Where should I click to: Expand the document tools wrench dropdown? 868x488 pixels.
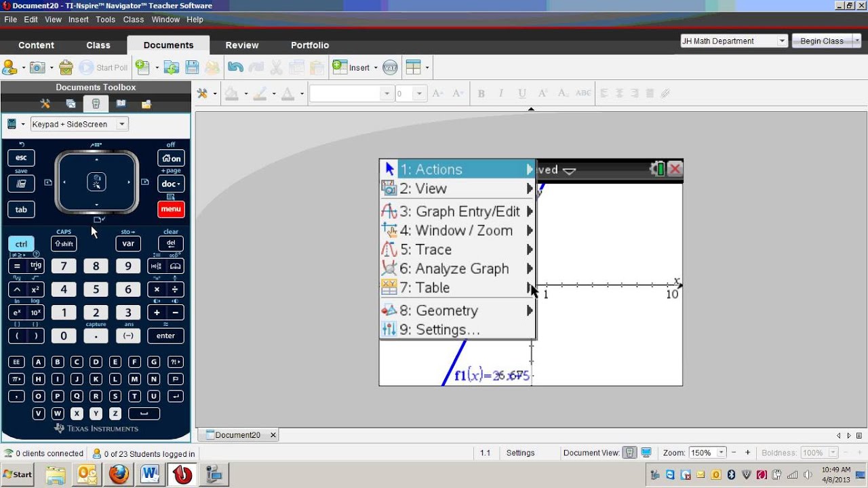point(215,94)
